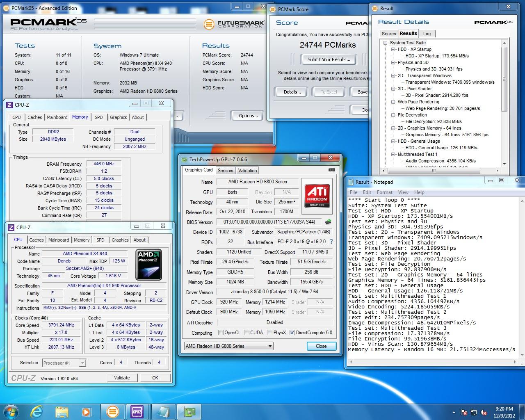Toggle the DirectCompute 5.0 checkbox
The height and width of the screenshot is (420, 525).
[292, 333]
